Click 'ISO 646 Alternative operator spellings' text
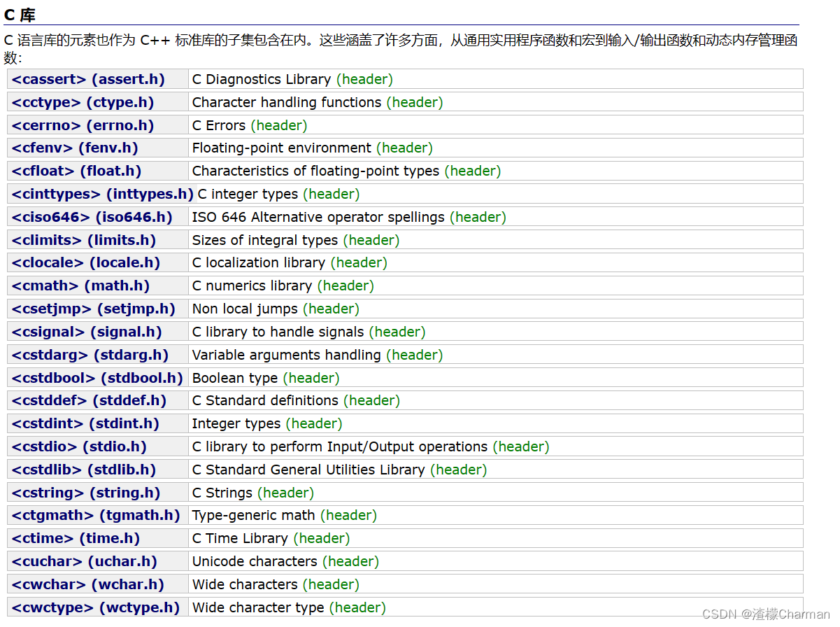 click(x=318, y=217)
